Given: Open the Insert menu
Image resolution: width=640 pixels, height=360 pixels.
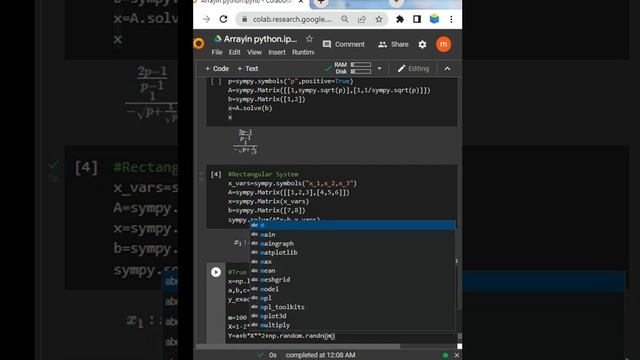Looking at the screenshot, I should pos(277,52).
